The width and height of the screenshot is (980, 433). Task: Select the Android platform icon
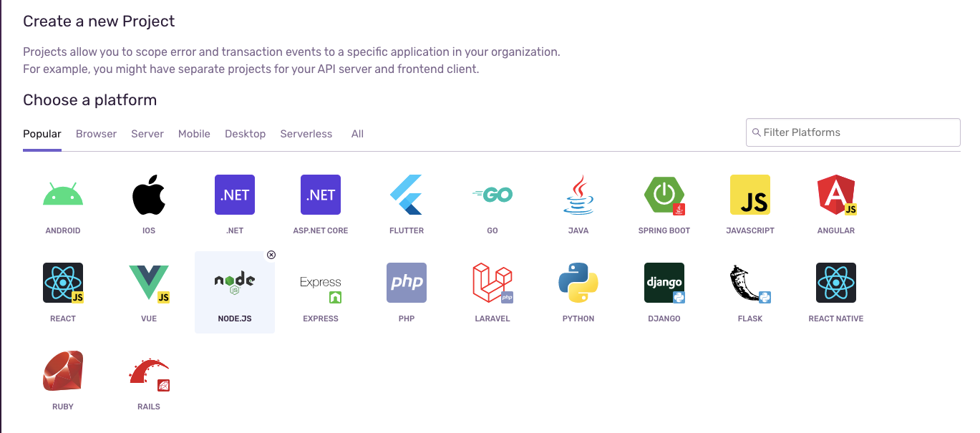coord(63,195)
